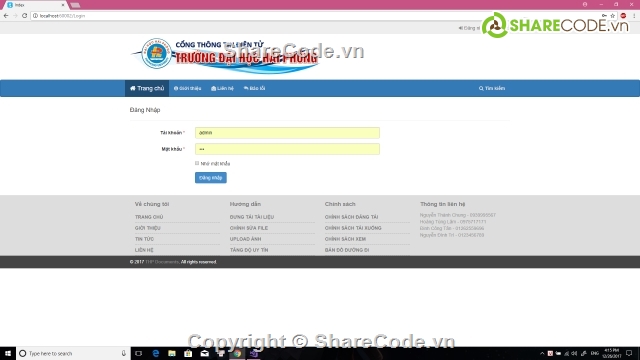Open Microsoft Store from taskbar
The height and width of the screenshot is (360, 640).
point(188,353)
